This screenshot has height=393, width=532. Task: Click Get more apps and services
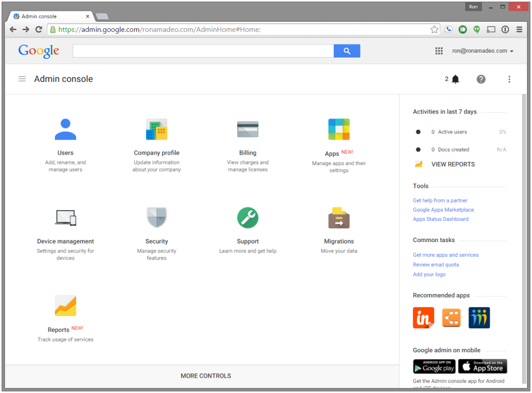[446, 255]
